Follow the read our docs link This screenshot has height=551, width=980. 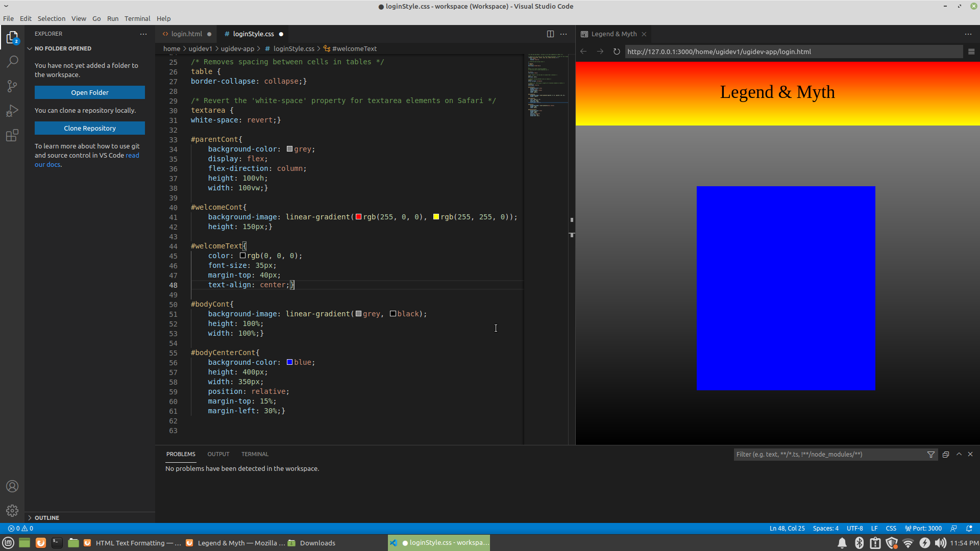click(87, 160)
